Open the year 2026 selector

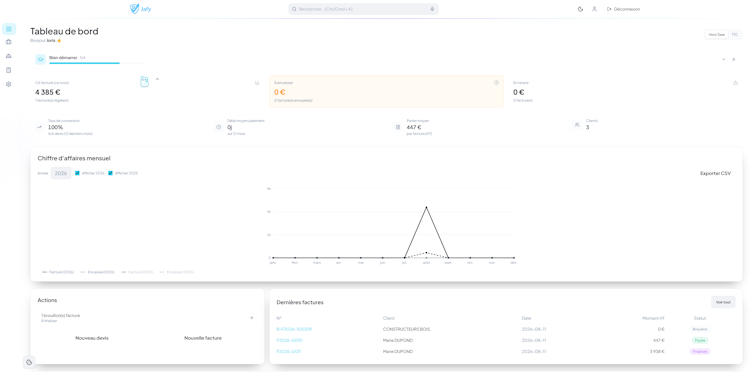(61, 173)
